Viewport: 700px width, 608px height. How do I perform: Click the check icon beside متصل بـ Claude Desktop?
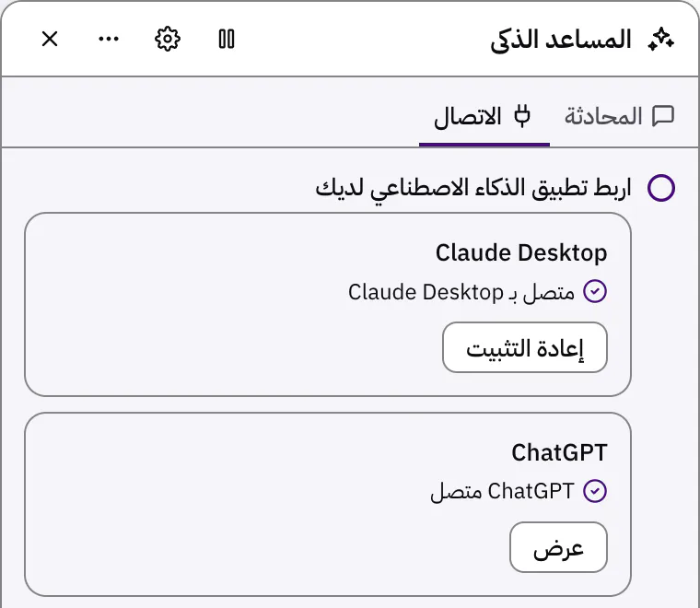point(595,291)
